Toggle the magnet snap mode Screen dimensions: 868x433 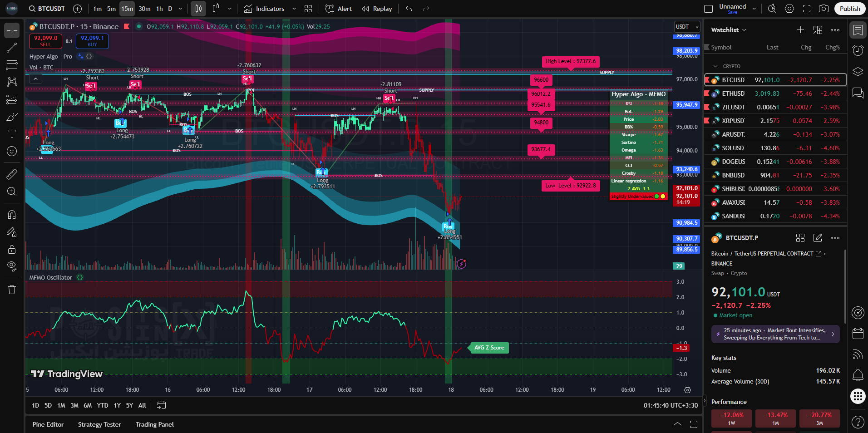pos(12,215)
